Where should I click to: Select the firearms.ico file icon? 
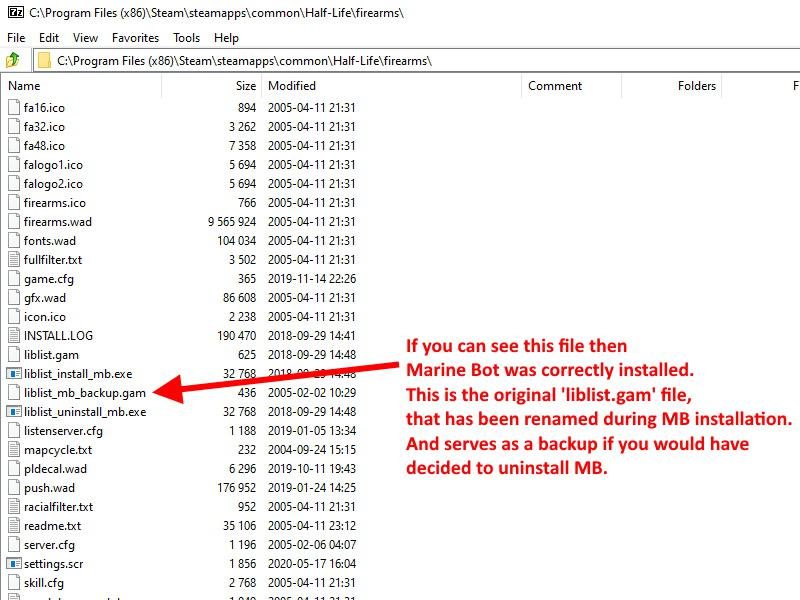14,203
